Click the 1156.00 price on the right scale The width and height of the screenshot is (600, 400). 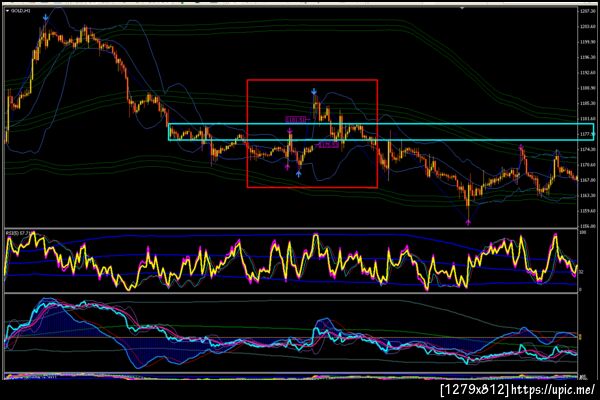pyautogui.click(x=587, y=226)
